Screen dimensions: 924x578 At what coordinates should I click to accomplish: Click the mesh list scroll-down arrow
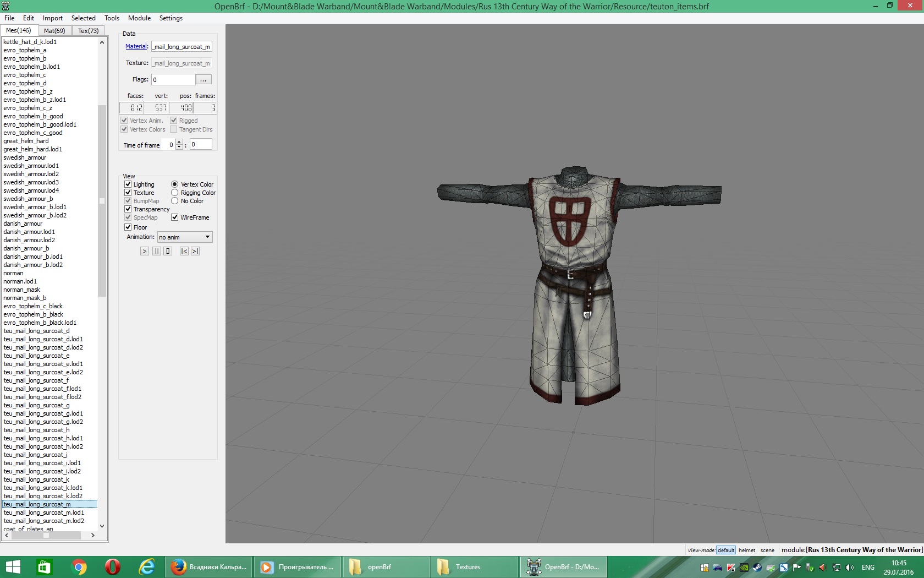[102, 526]
